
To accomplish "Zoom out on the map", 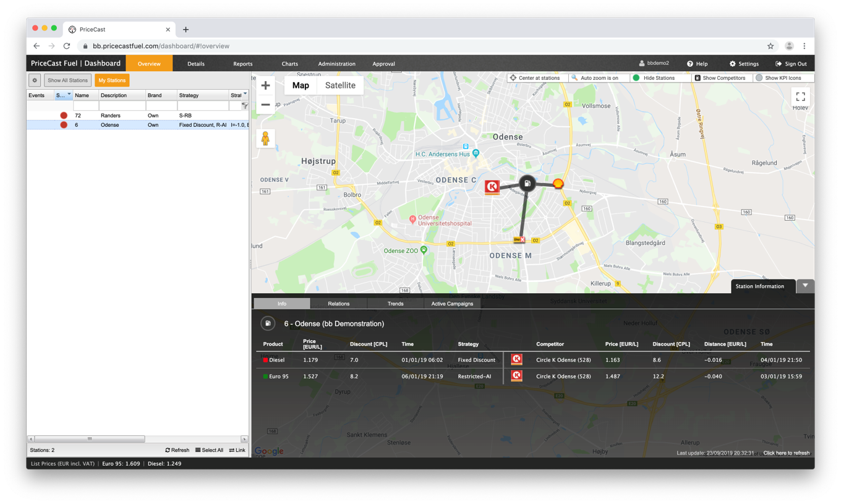I will pyautogui.click(x=265, y=105).
